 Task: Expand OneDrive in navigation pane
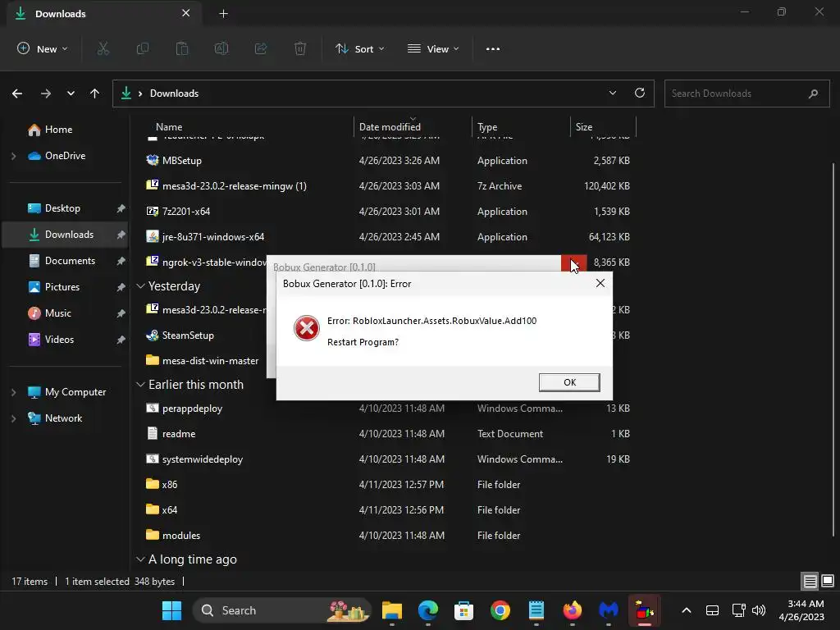pyautogui.click(x=13, y=156)
